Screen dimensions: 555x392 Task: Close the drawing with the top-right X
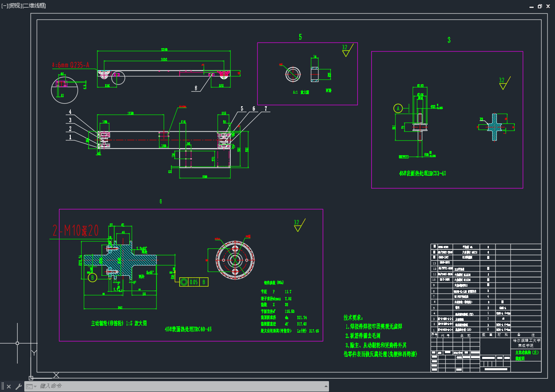click(x=548, y=6)
